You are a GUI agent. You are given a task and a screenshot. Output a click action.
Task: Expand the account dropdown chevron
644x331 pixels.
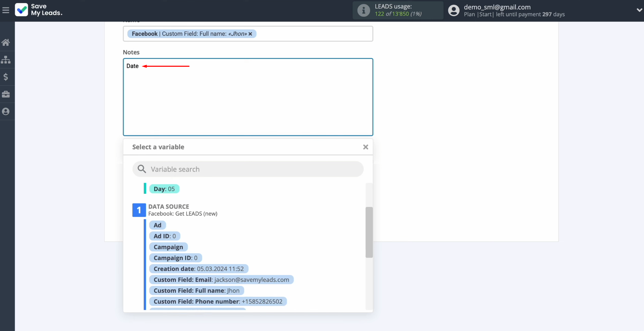tap(639, 10)
